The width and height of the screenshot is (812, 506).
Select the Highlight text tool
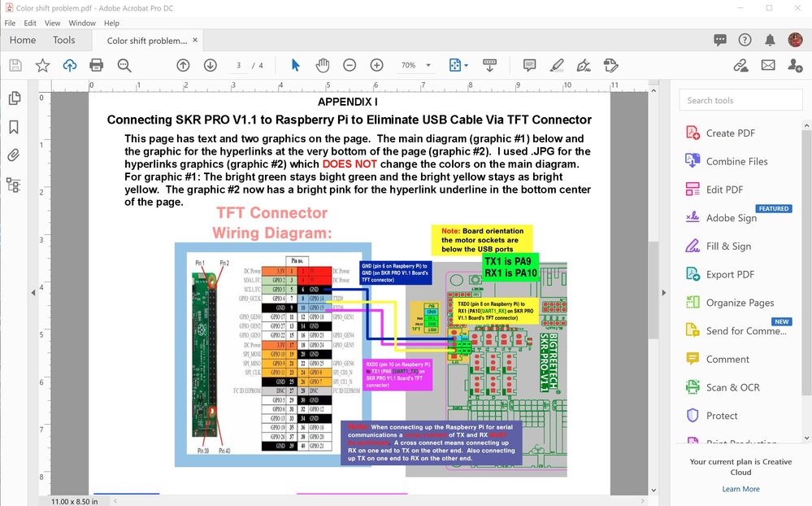tap(557, 65)
